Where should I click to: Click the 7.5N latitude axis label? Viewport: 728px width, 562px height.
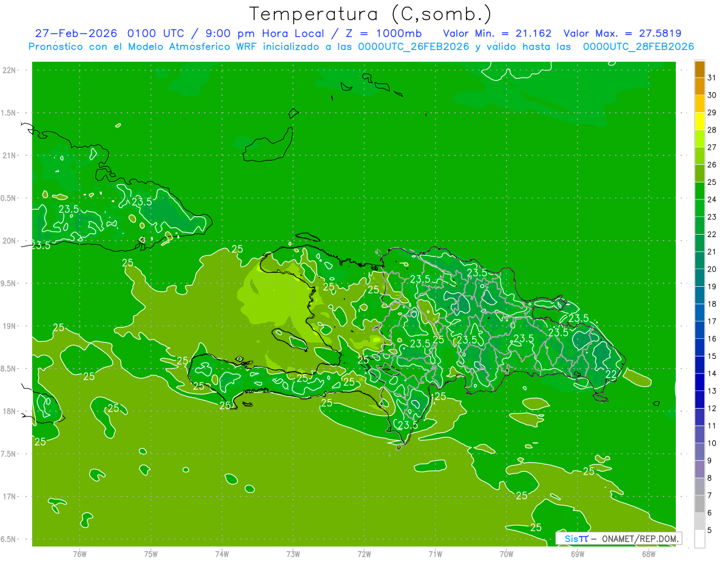(8, 455)
